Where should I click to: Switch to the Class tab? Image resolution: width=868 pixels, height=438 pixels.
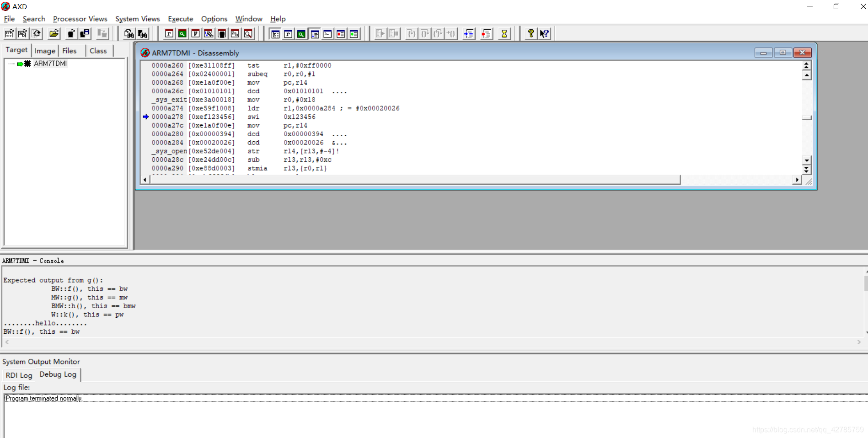click(x=98, y=51)
